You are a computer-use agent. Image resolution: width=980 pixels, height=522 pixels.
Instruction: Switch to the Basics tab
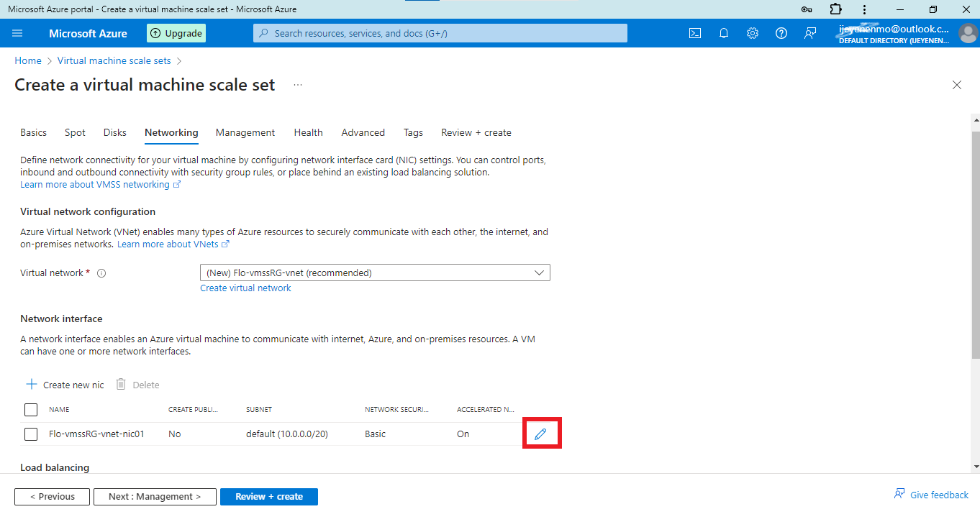click(33, 132)
